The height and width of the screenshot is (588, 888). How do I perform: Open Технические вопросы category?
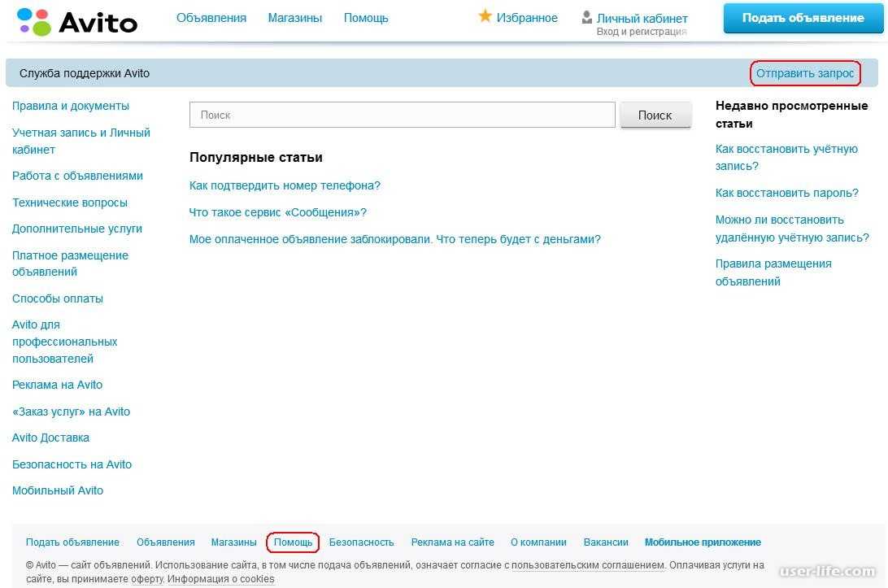(x=70, y=203)
